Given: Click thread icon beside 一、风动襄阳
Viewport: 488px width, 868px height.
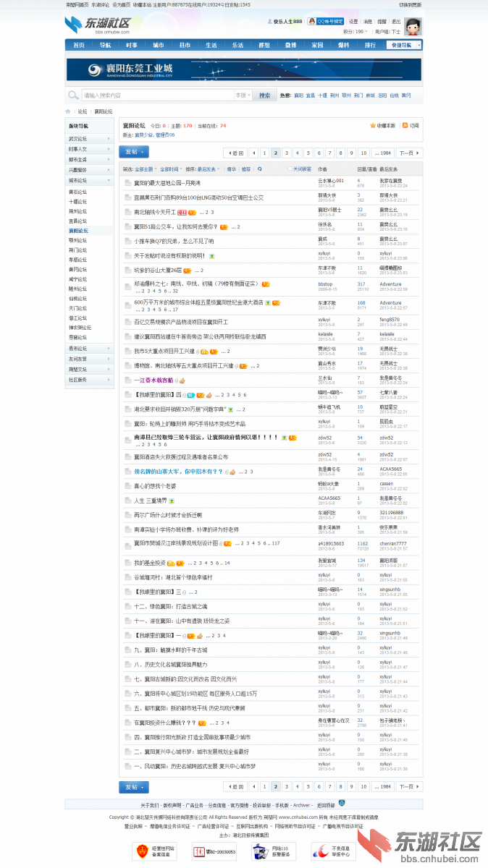Looking at the screenshot, I should [x=127, y=766].
